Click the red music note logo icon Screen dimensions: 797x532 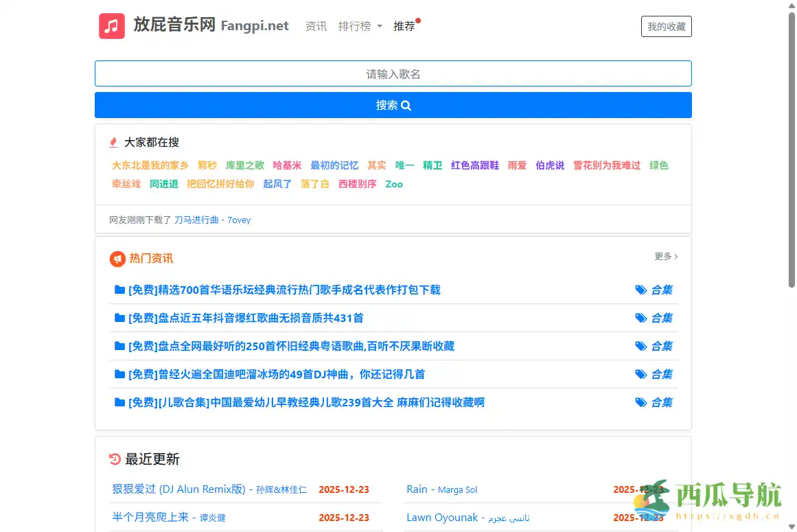[112, 25]
